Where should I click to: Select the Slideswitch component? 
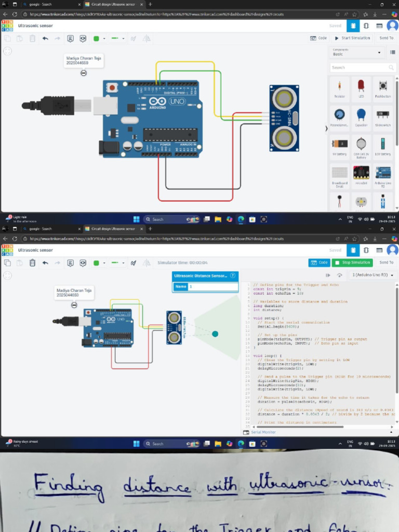pyautogui.click(x=383, y=118)
